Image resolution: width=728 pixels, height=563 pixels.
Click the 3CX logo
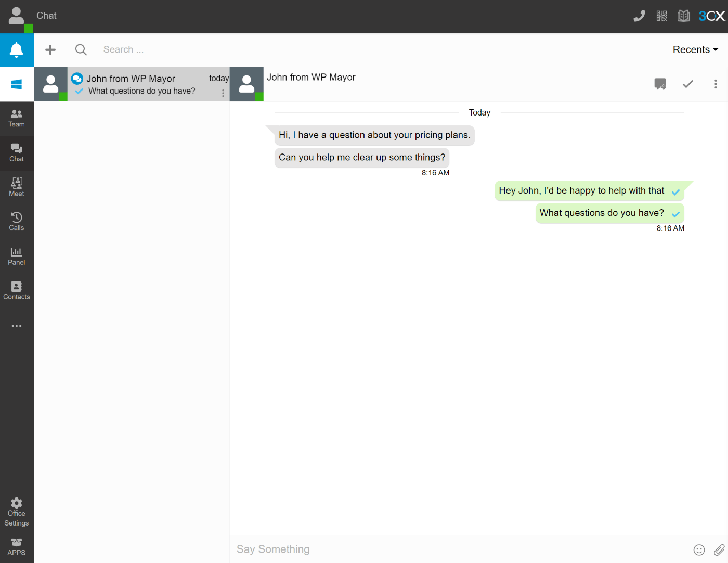click(711, 16)
